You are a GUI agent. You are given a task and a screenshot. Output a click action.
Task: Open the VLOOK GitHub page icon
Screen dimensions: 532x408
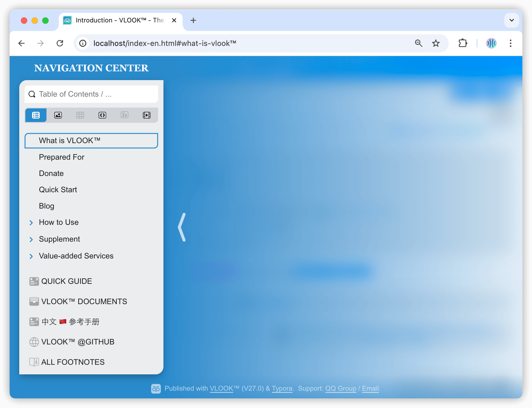34,342
